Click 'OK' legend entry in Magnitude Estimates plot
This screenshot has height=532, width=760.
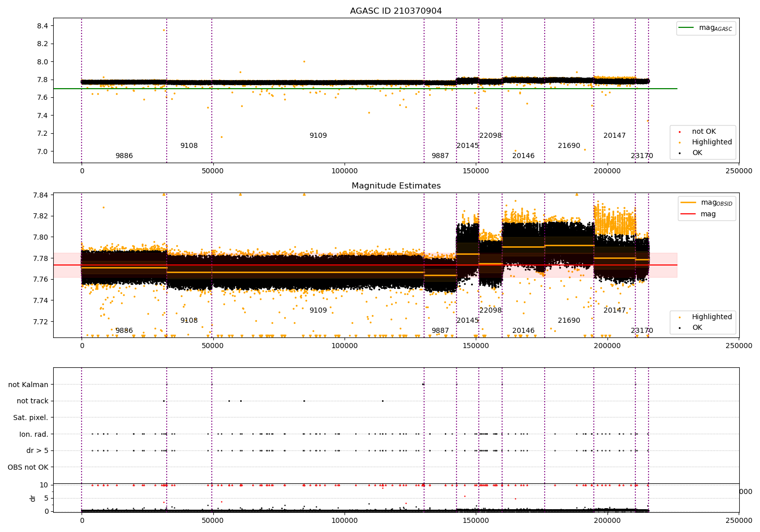(x=690, y=328)
